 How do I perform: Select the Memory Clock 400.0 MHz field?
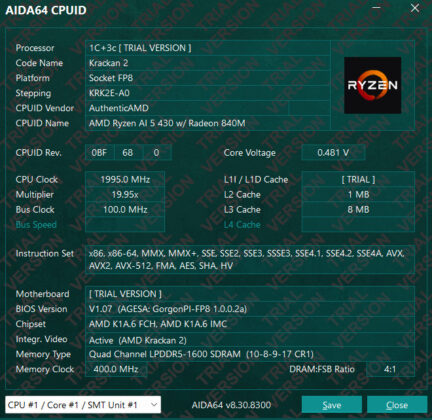point(116,369)
